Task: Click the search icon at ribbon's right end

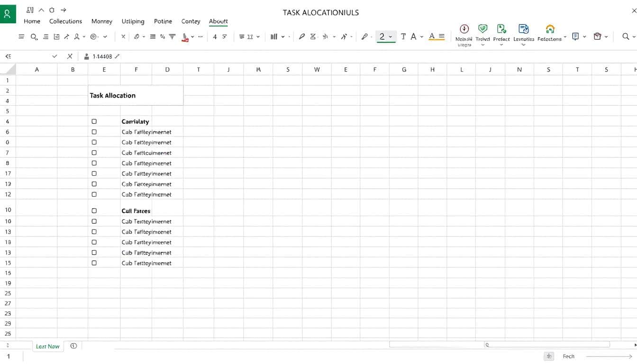Action: pos(626,36)
